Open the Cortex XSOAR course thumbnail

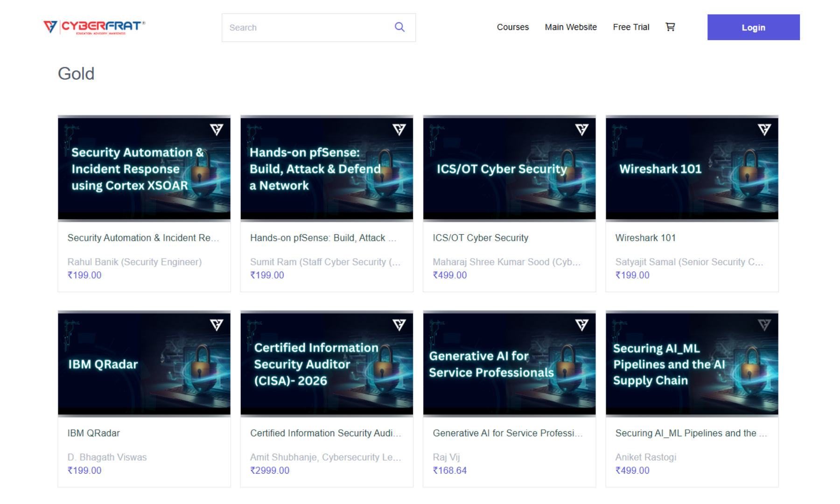point(144,168)
